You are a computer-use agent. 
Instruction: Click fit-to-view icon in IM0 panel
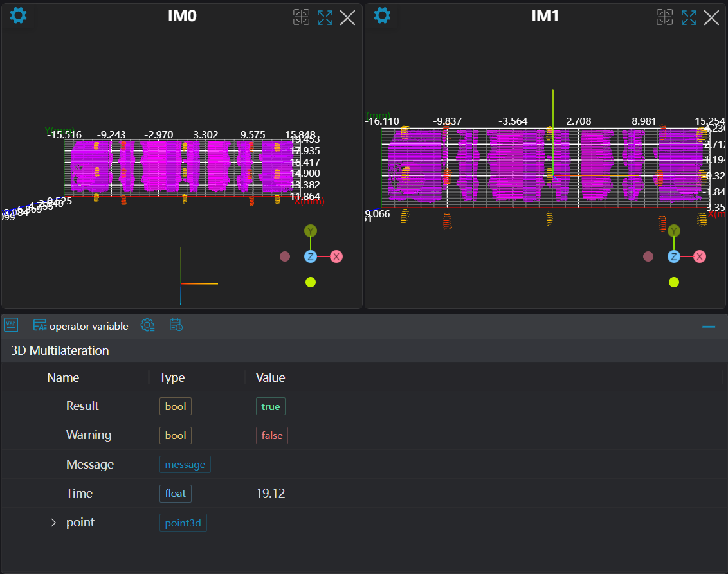301,17
